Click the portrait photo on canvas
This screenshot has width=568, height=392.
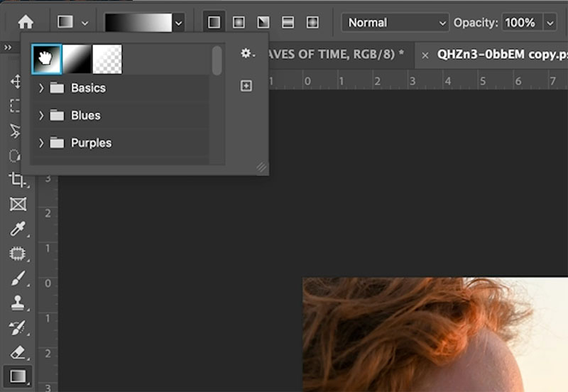coord(435,334)
